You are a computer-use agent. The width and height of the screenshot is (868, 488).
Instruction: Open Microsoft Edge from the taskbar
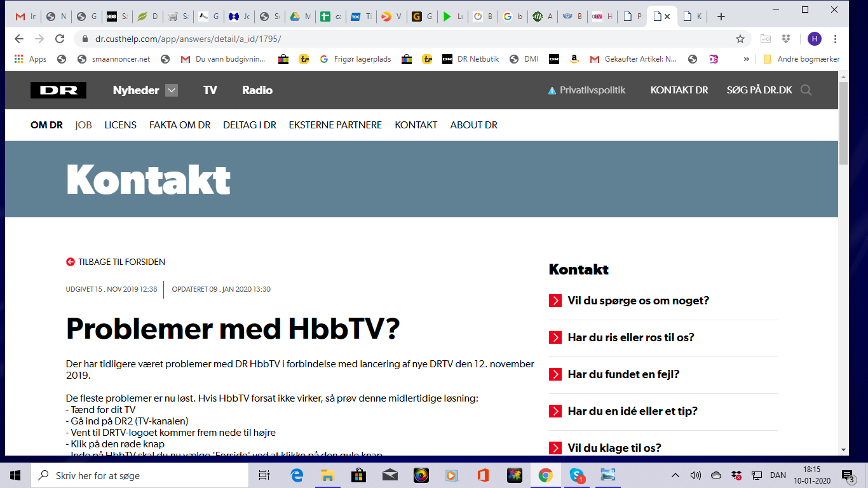[297, 475]
